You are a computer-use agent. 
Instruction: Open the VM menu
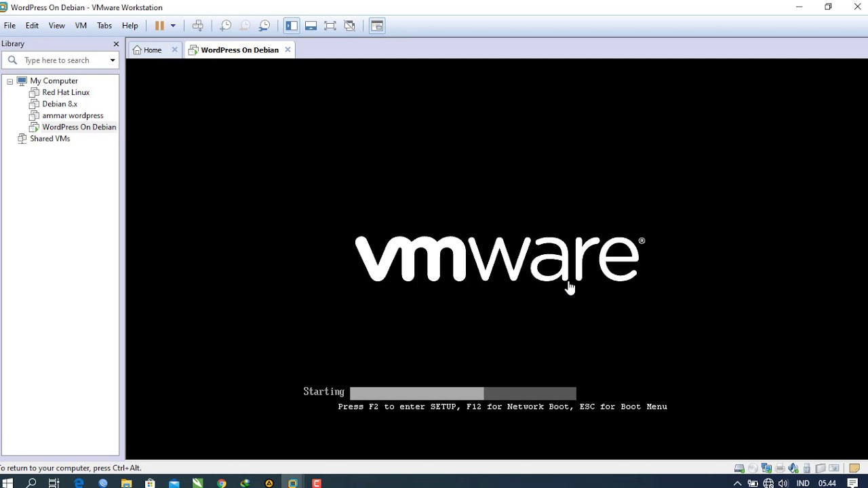(81, 26)
